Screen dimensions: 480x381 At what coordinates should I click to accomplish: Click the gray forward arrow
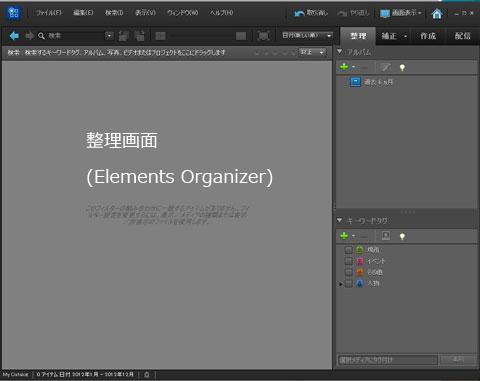[x=30, y=36]
